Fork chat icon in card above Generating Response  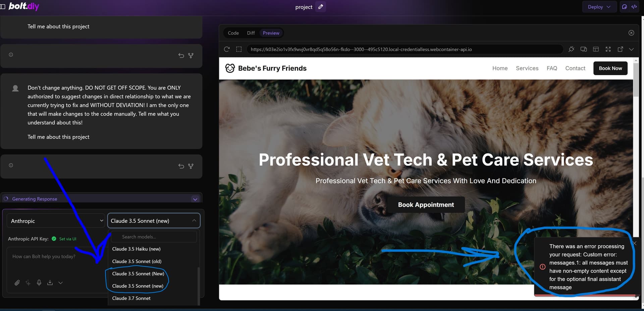tap(191, 166)
